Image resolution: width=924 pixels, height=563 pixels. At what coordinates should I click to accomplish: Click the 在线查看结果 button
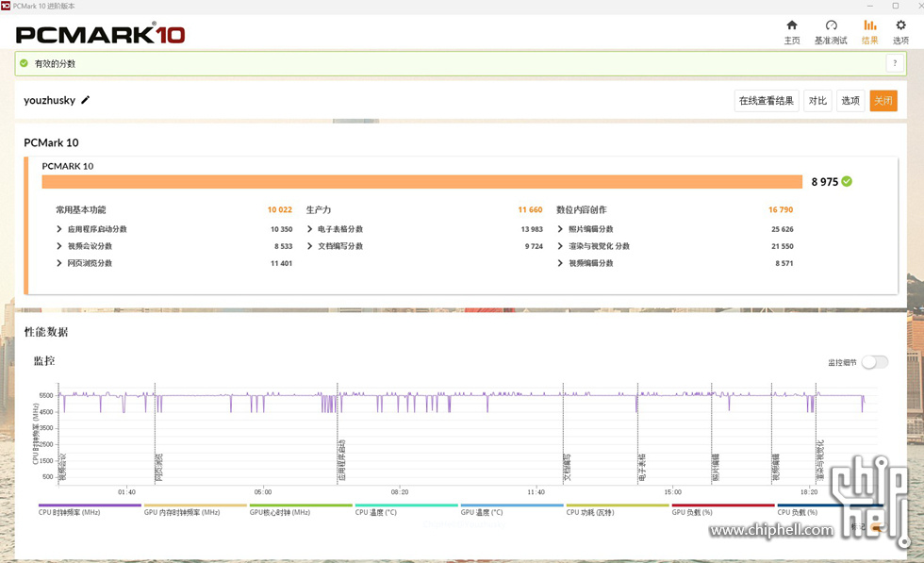point(766,101)
